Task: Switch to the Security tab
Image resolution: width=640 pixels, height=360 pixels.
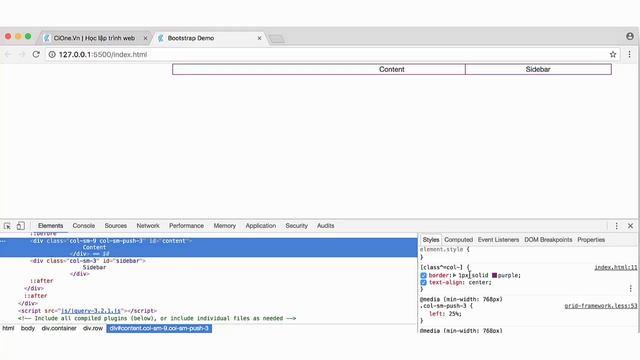Action: [x=296, y=226]
